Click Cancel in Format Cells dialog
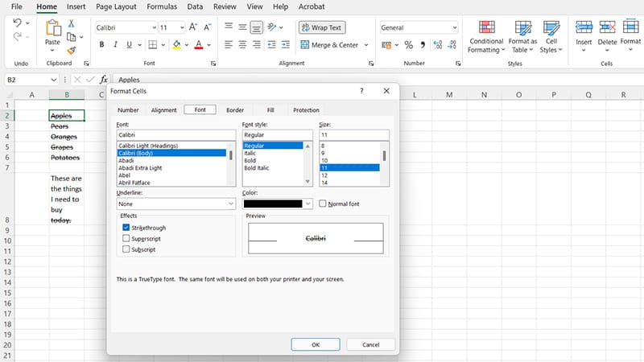 point(371,344)
